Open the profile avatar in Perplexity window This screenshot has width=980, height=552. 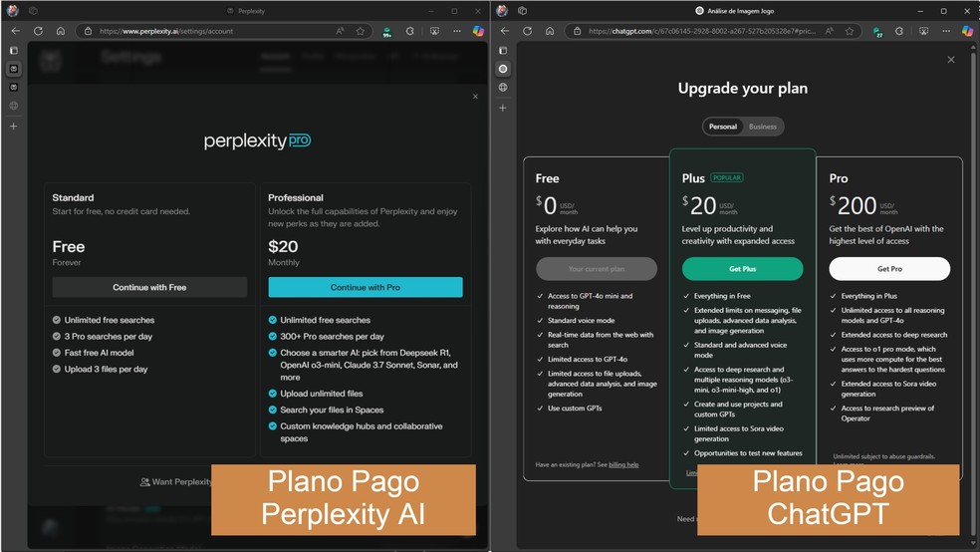pos(13,11)
